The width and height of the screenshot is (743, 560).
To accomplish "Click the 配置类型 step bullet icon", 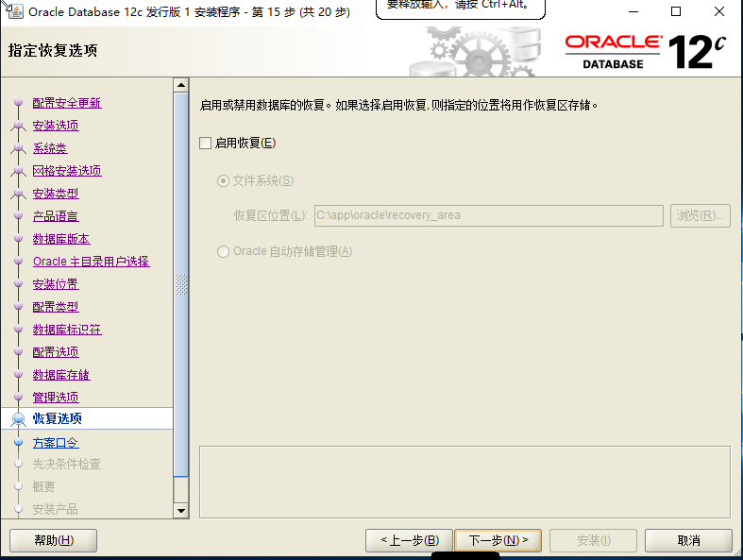I will tap(19, 306).
